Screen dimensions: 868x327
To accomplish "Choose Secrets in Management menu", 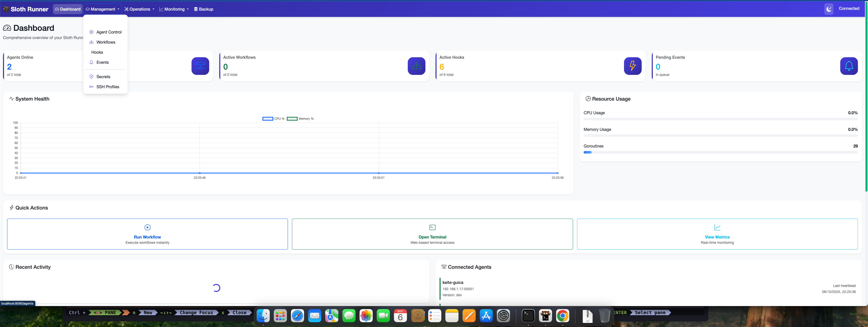I will pyautogui.click(x=103, y=77).
